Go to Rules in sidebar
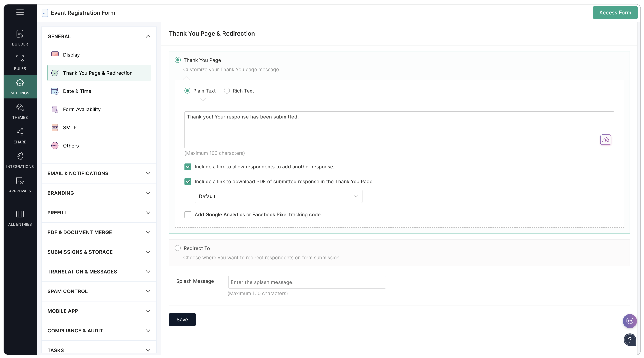 pyautogui.click(x=20, y=62)
